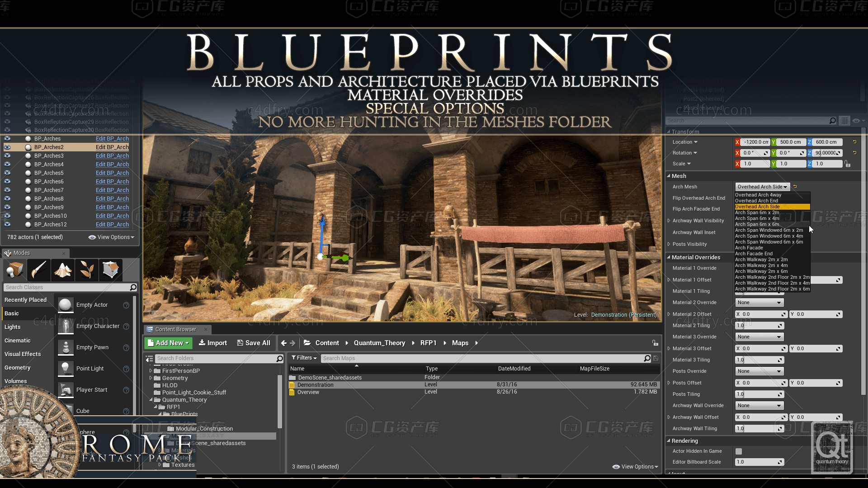Open Edit BP_Arch link for BP_Arches4
Screen dimensions: 868x488
pos(112,164)
